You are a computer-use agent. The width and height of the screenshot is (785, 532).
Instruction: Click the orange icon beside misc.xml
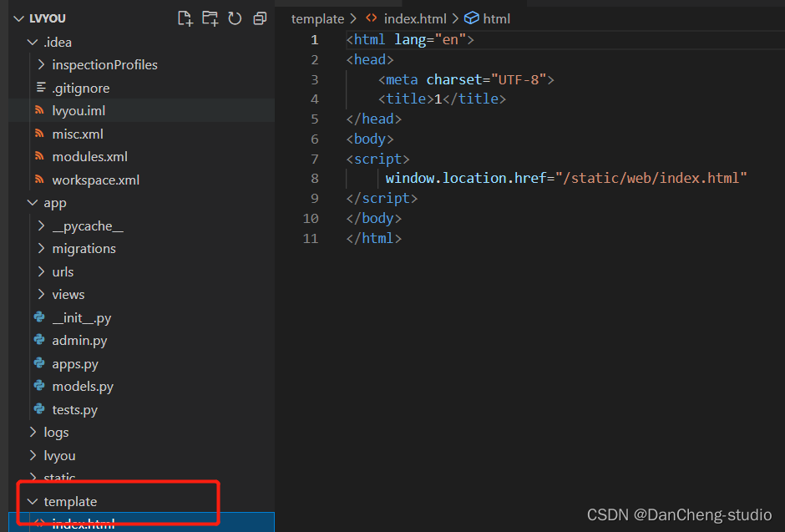click(x=39, y=133)
